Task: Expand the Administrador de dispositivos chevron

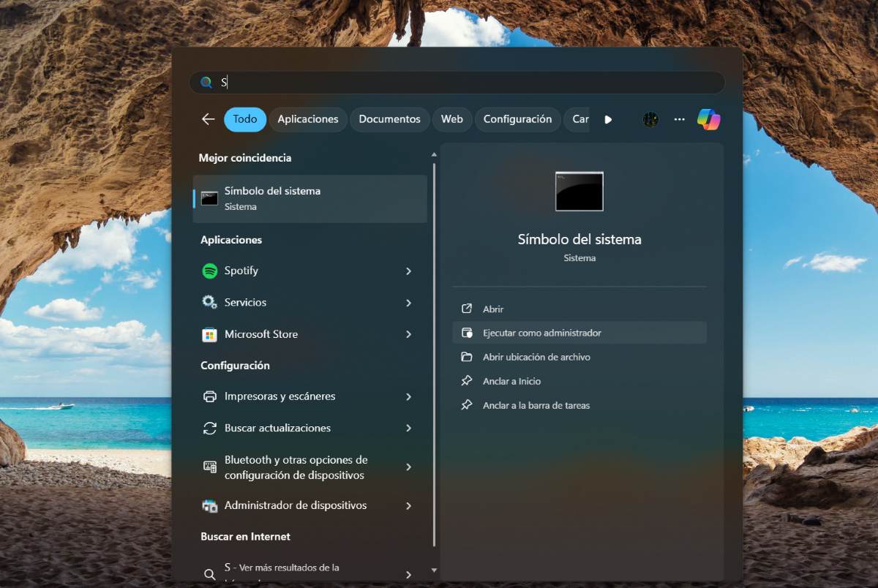Action: 409,506
